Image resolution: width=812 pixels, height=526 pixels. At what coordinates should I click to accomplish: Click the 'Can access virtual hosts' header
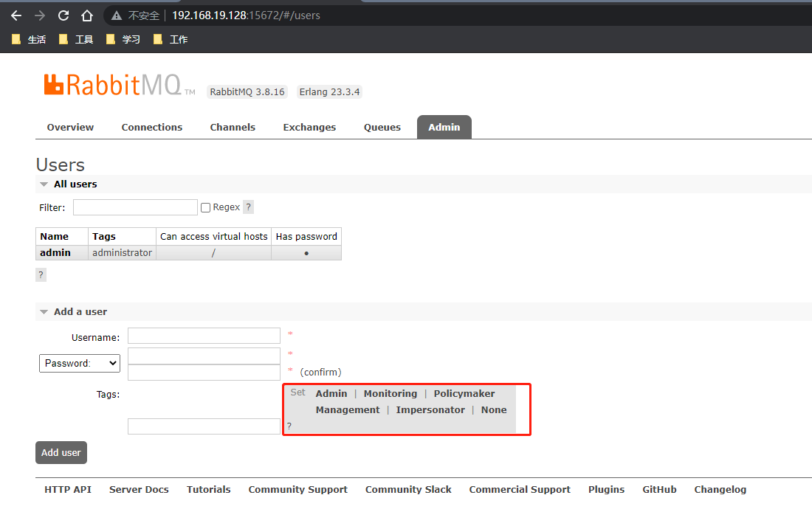pyautogui.click(x=214, y=237)
